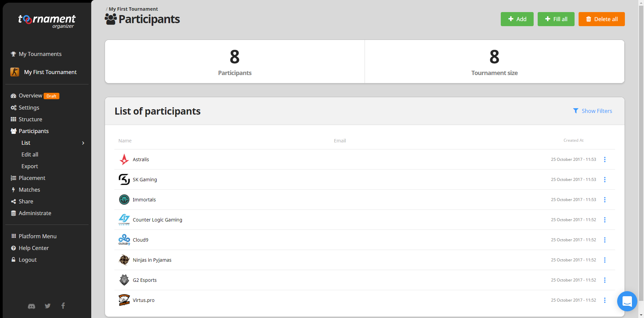
Task: Open the Discord icon in sidebar footer
Action: (32, 306)
